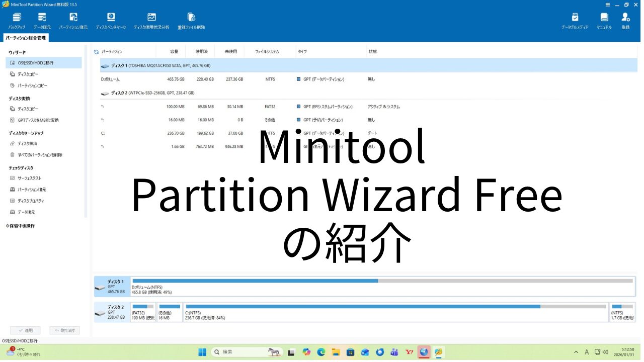Click the Apply button

pyautogui.click(x=25, y=330)
